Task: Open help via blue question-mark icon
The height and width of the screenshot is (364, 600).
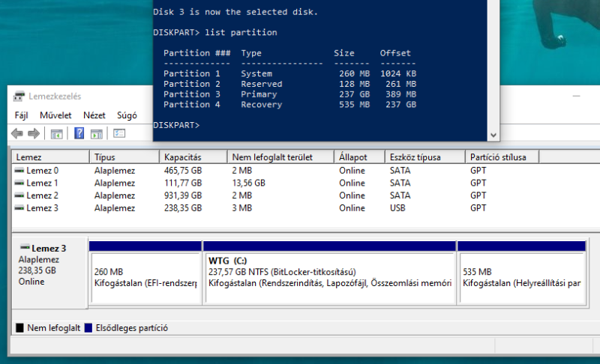Action: (79, 133)
